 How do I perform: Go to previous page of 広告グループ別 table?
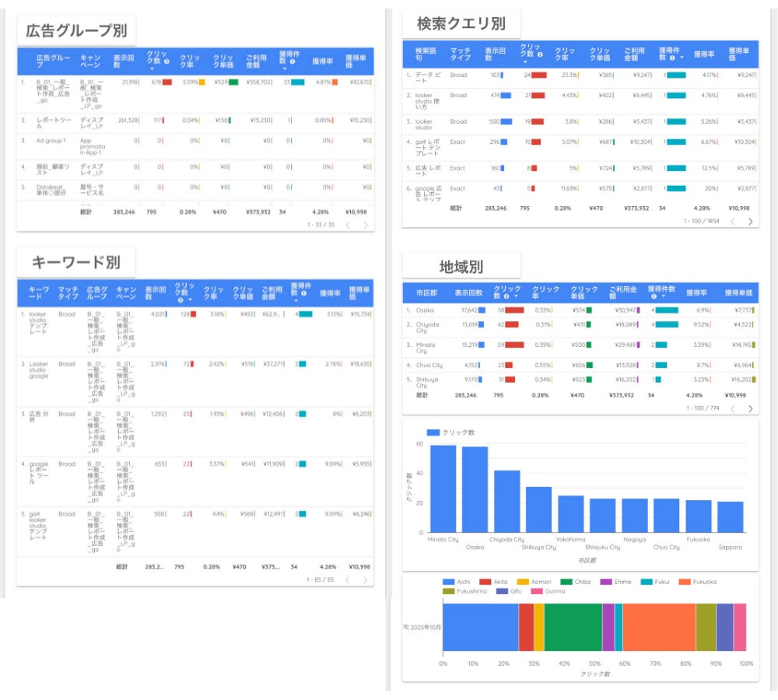pos(349,226)
